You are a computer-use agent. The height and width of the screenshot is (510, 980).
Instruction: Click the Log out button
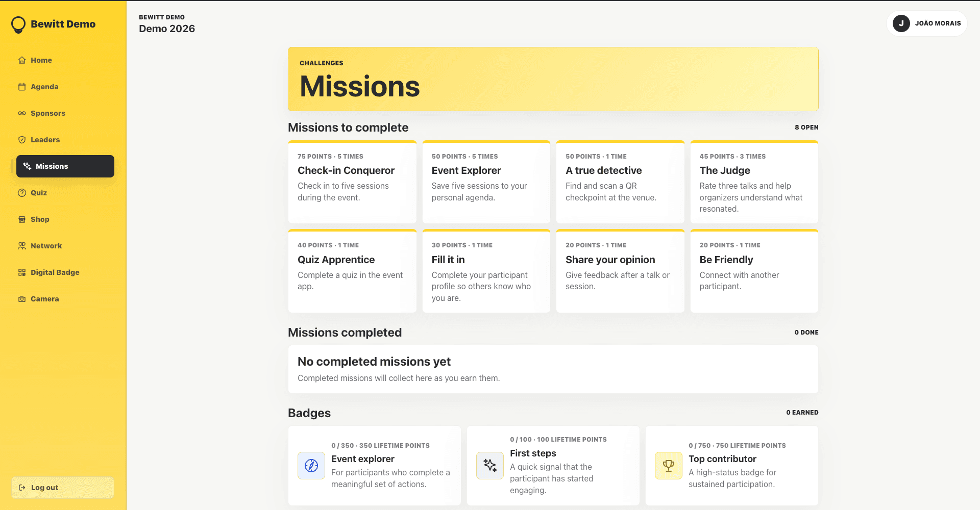click(x=63, y=488)
